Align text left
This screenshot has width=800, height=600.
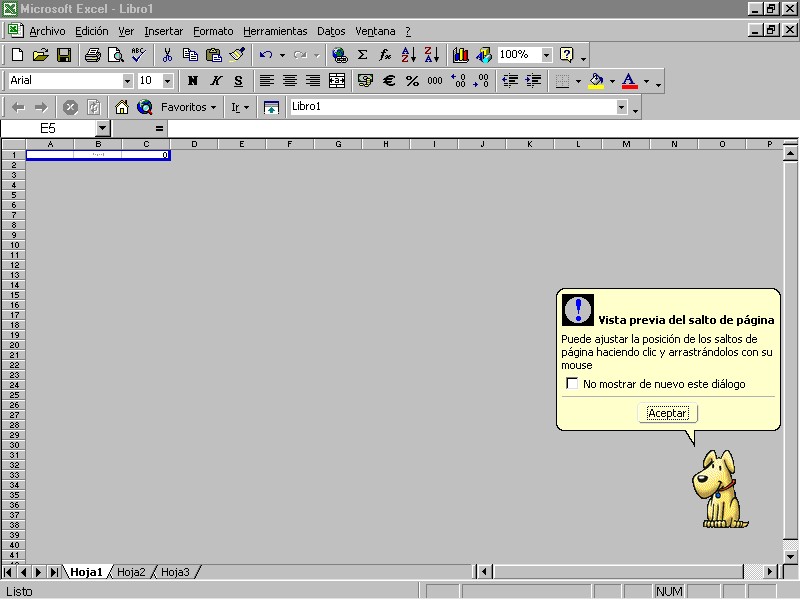coord(266,81)
